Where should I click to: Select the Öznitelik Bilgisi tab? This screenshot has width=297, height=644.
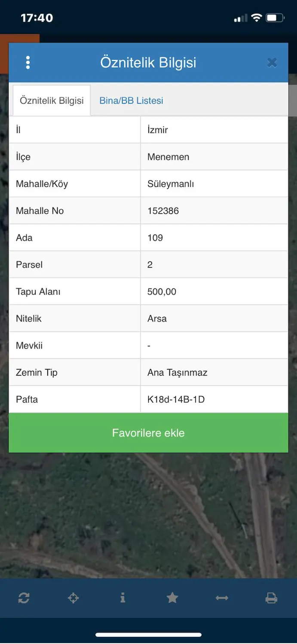point(52,100)
